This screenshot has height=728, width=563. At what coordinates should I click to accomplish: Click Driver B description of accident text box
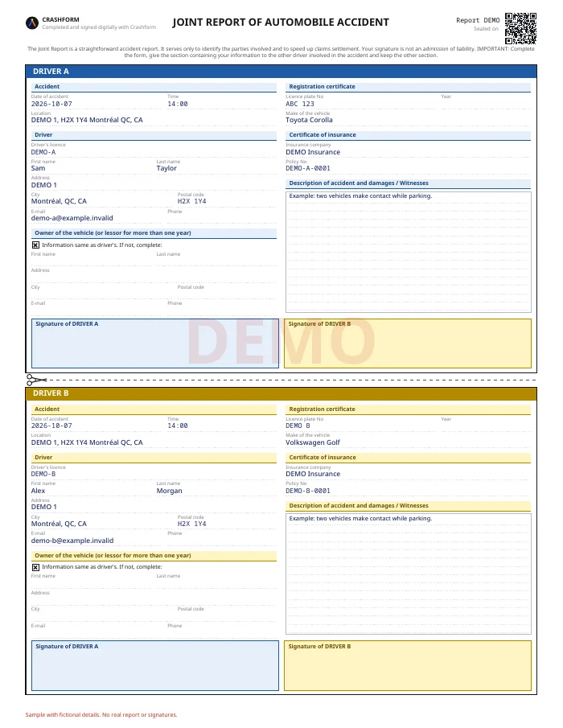point(409,574)
